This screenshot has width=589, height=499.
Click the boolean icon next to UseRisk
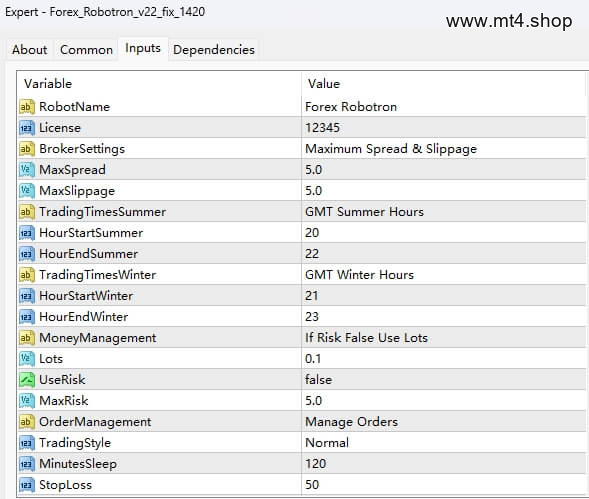(x=27, y=380)
